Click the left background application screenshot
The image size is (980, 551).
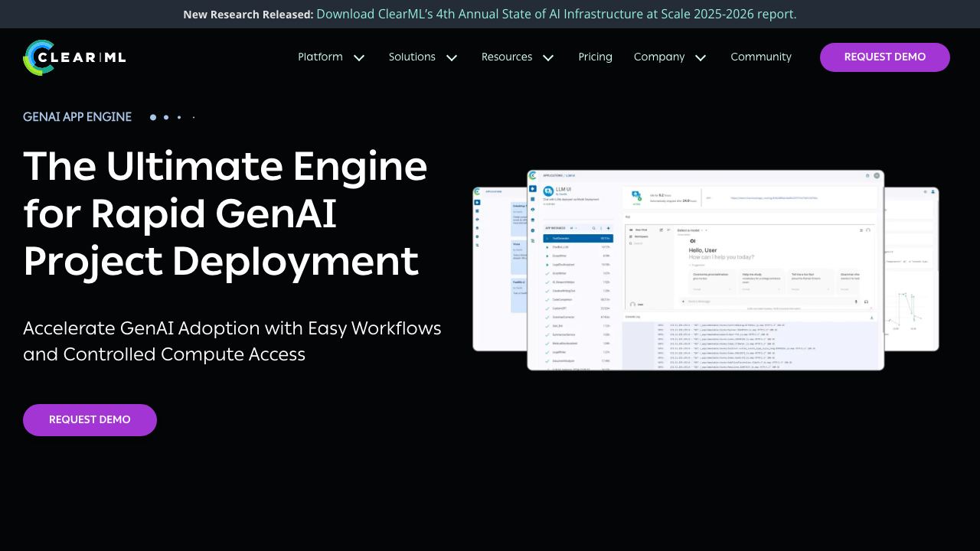500,269
